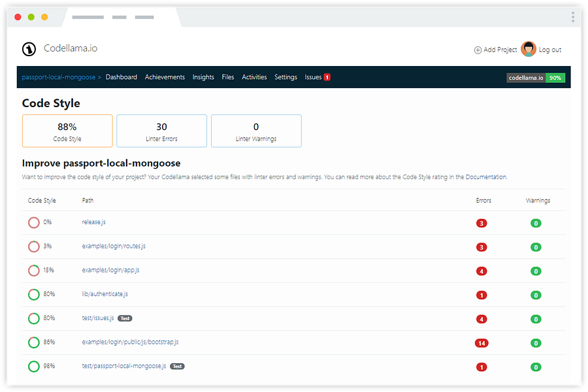Click the 15% progress ring for app.js
588x392 pixels.
tap(34, 270)
